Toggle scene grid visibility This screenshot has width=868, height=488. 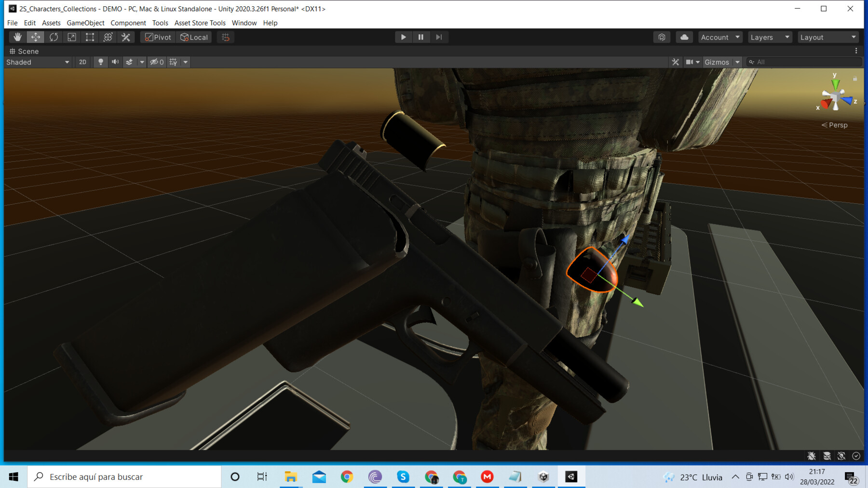[173, 62]
